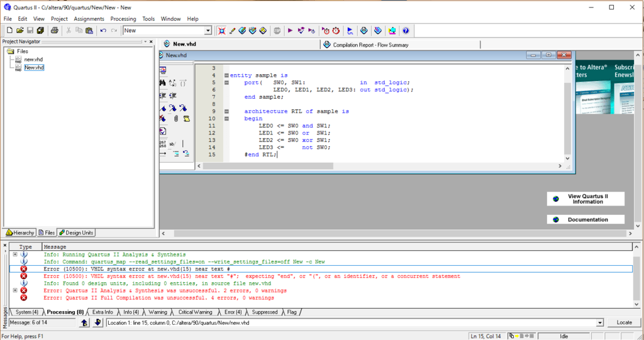Collapse the architecture RTL code fold

tap(226, 111)
